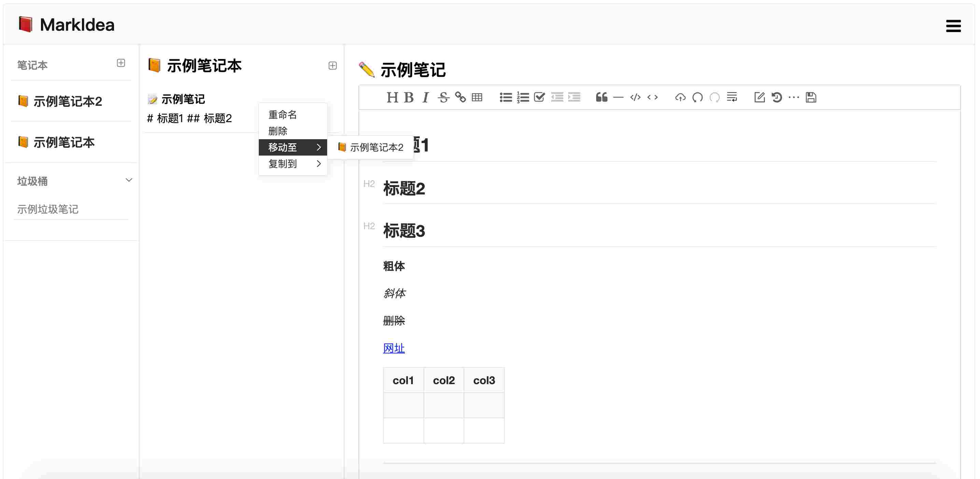Toggle italic (I) formatting
Viewport: 980px width, 479px height.
click(426, 98)
